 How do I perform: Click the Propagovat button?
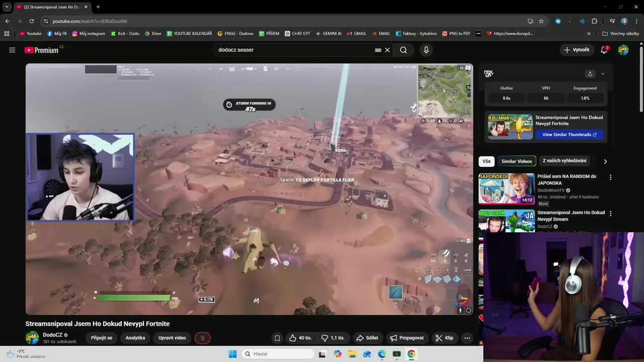[408, 338]
